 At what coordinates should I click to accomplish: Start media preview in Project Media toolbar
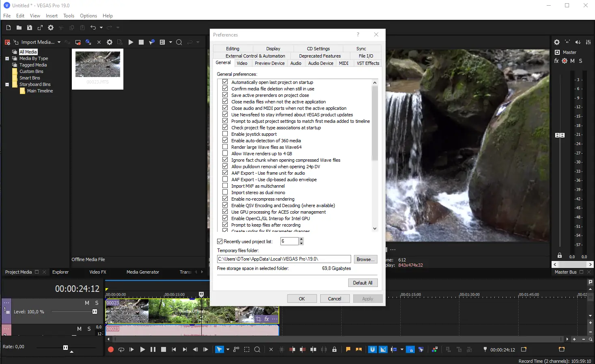[x=131, y=42]
